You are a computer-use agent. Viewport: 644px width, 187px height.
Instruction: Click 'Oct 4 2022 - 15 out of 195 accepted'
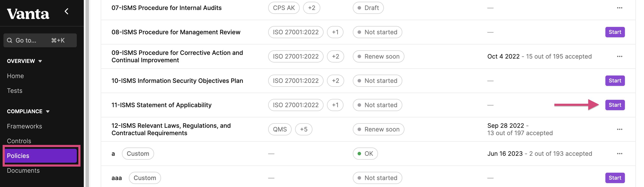tap(539, 56)
